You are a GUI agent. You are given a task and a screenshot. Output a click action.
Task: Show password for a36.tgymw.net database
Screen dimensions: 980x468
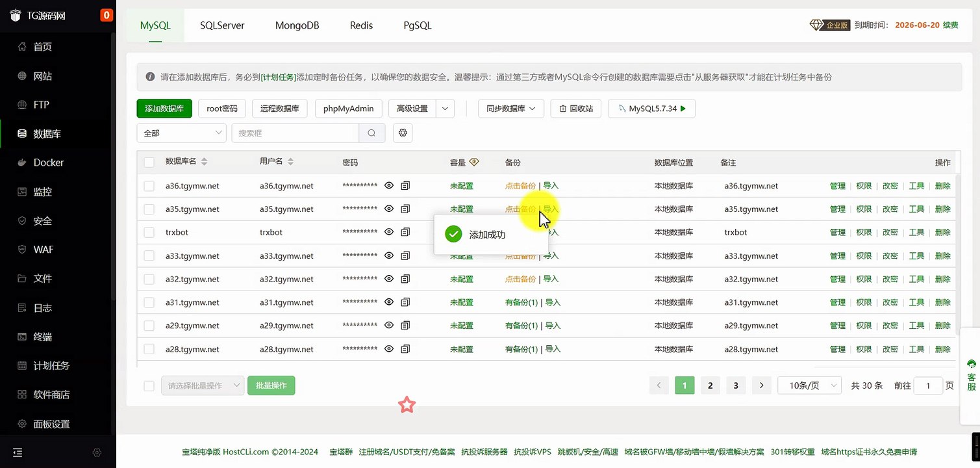point(389,186)
